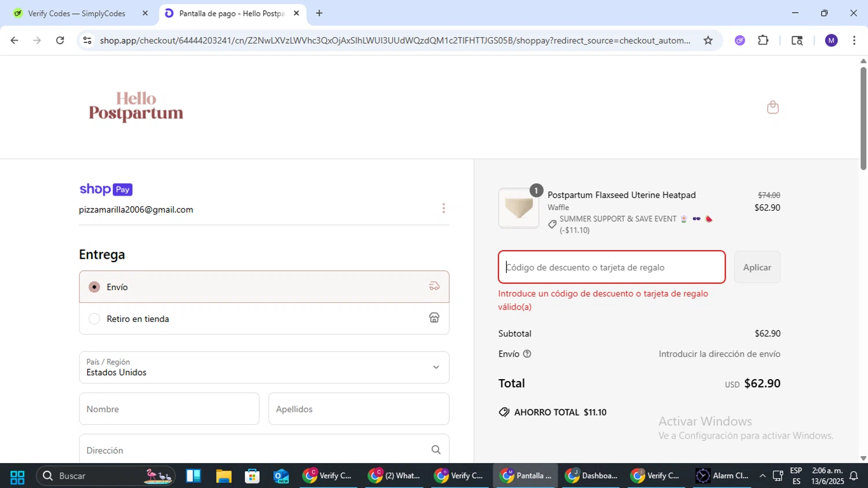Click the invalid discount code error message
The width and height of the screenshot is (868, 488).
pos(603,300)
